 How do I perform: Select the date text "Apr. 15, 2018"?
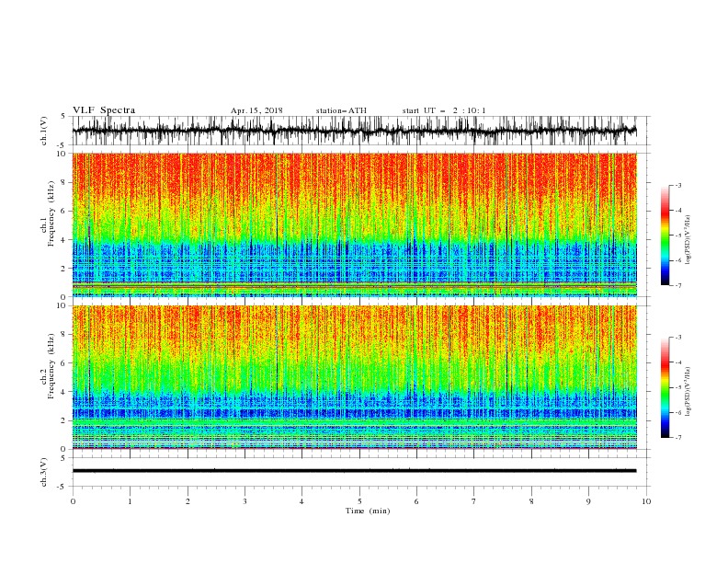click(256, 110)
